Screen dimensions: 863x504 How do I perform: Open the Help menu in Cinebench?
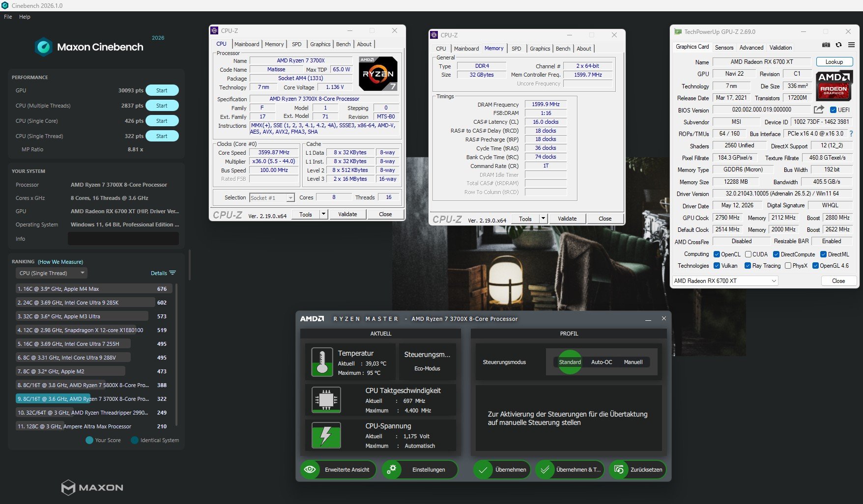pos(25,17)
